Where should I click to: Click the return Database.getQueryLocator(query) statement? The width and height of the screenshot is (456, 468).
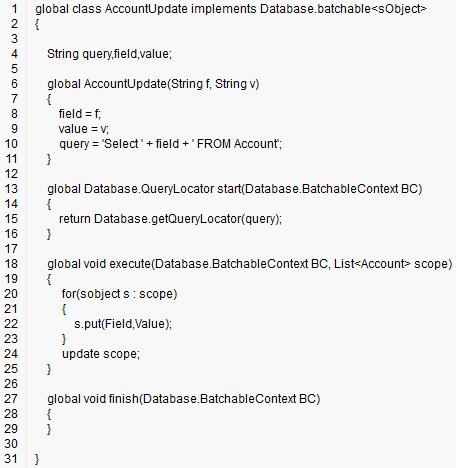coord(170,219)
